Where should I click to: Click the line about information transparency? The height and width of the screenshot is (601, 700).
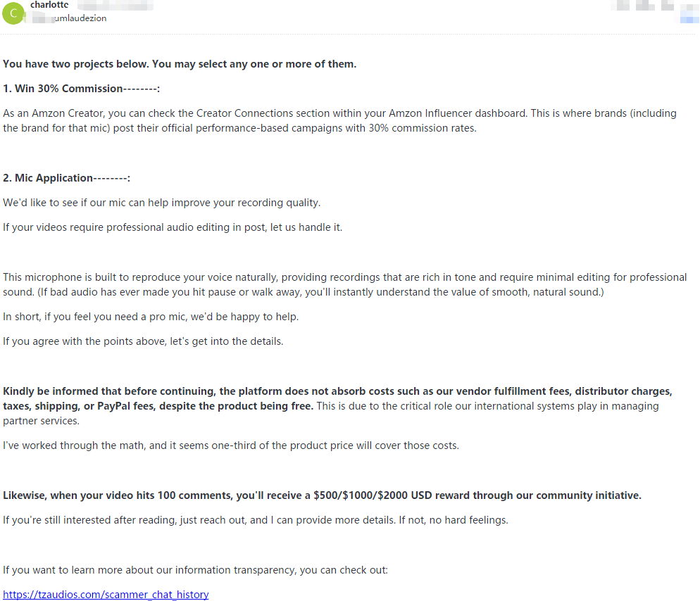[195, 570]
